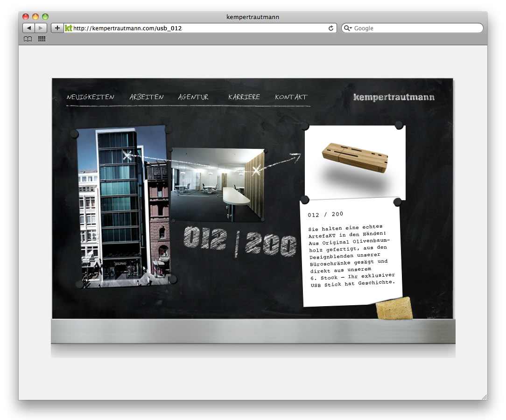The height and width of the screenshot is (420, 506).
Task: Click the green kt favicon
Action: pos(69,28)
